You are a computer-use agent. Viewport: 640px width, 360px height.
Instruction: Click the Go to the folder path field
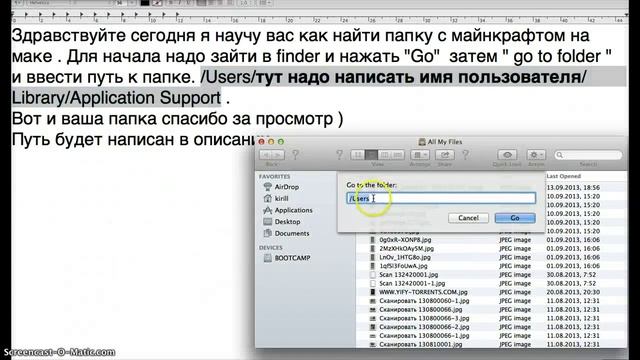[x=441, y=198]
